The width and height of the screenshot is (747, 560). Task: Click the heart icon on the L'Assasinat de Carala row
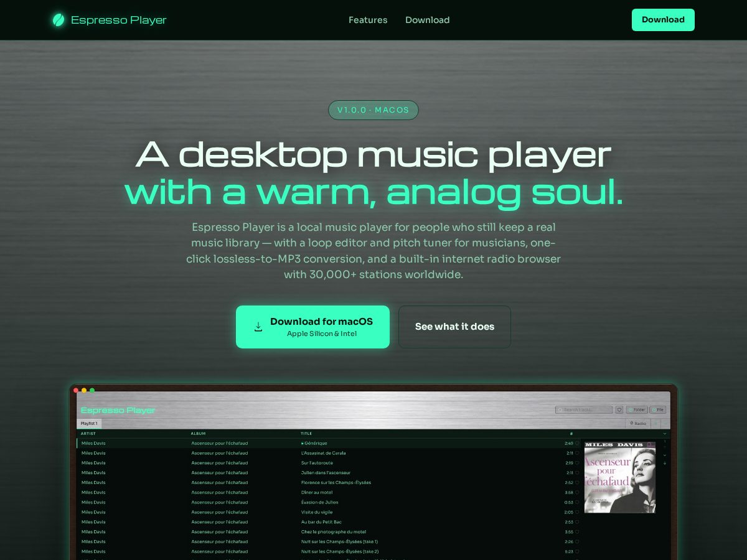pyautogui.click(x=577, y=453)
